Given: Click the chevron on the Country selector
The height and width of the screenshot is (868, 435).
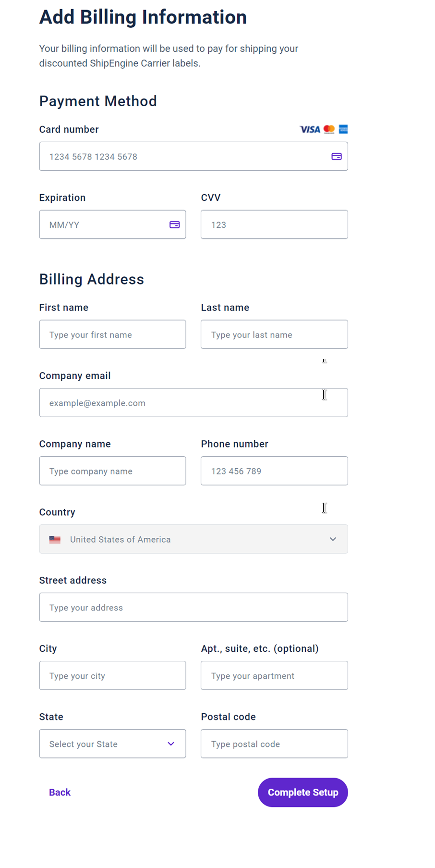Looking at the screenshot, I should click(333, 539).
